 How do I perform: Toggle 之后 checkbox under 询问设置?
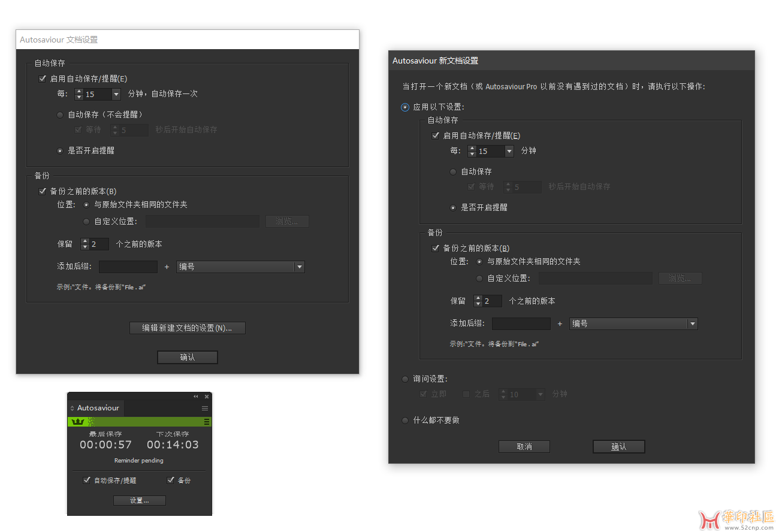(466, 394)
